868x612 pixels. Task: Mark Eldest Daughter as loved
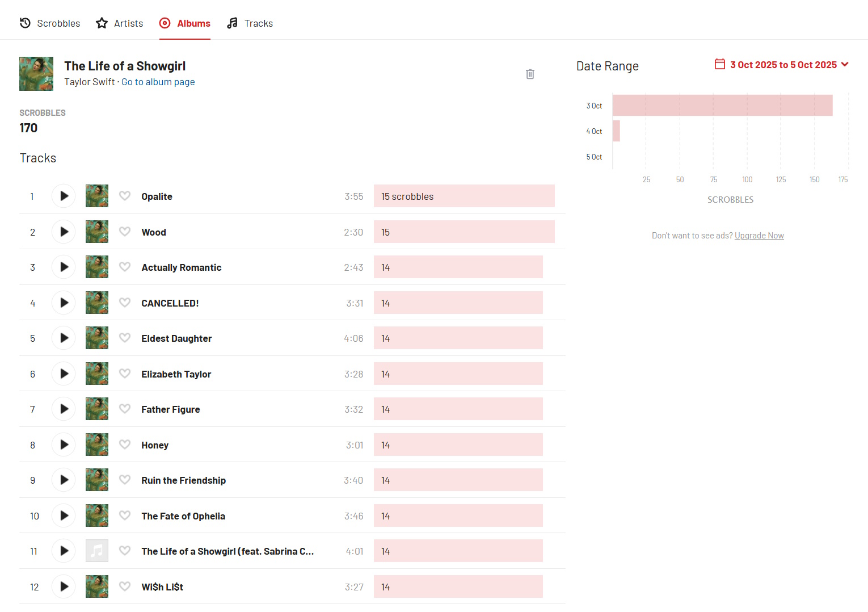coord(125,338)
